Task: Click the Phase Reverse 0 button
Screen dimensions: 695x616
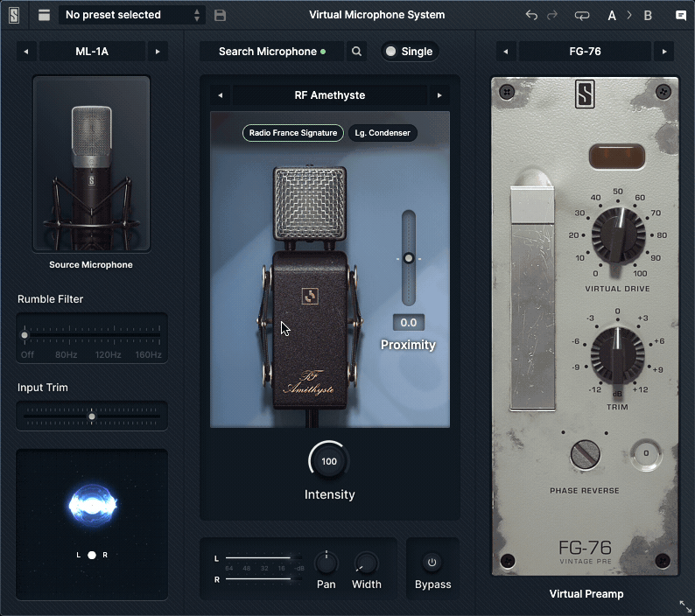Action: 646,454
